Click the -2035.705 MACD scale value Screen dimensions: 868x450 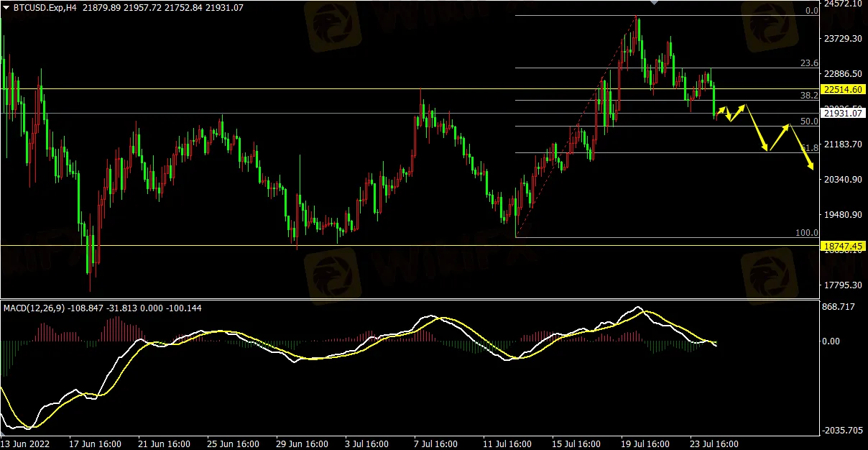click(x=842, y=430)
